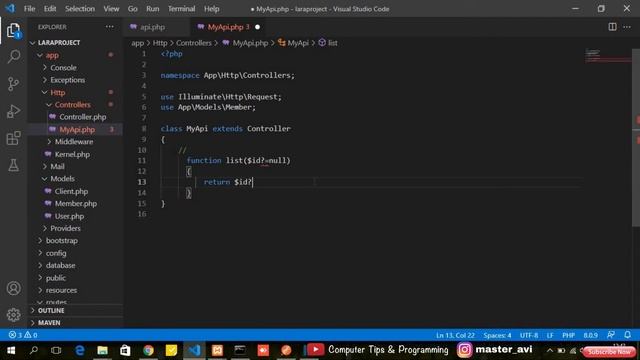Click the editor vertical scrollbar
Screen dimensions: 640x360
(636, 137)
